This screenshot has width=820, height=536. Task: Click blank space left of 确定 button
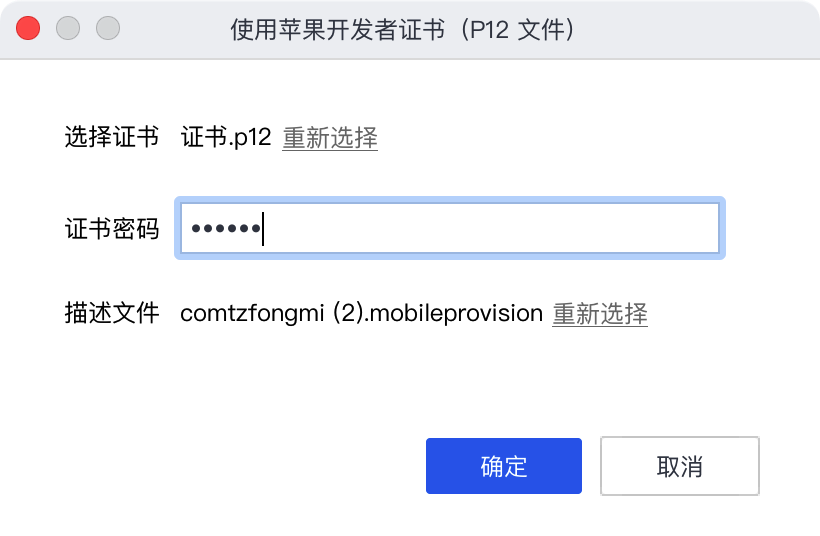click(250, 466)
